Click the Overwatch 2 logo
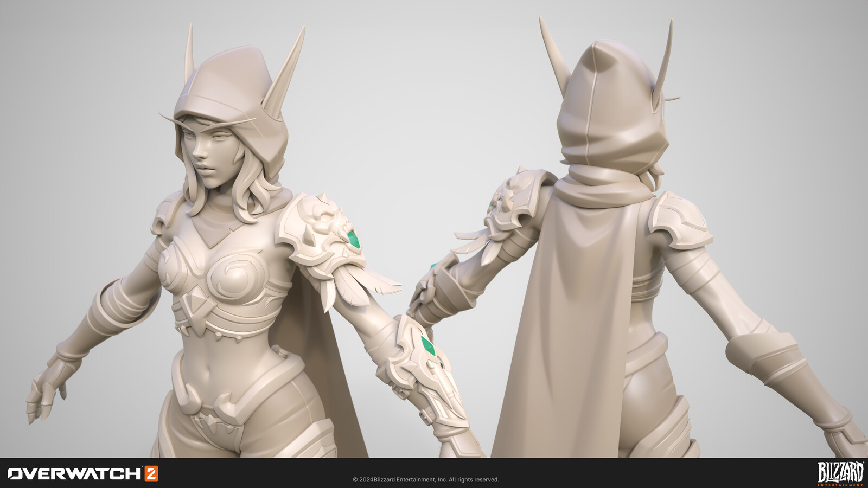This screenshot has height=488, width=868. click(83, 473)
